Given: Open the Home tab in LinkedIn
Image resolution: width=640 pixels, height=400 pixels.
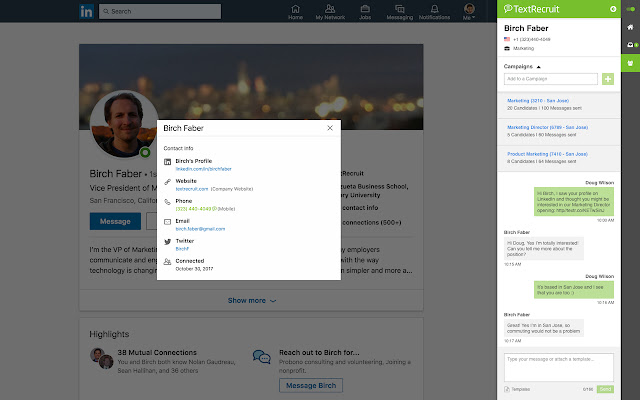Looking at the screenshot, I should point(295,12).
